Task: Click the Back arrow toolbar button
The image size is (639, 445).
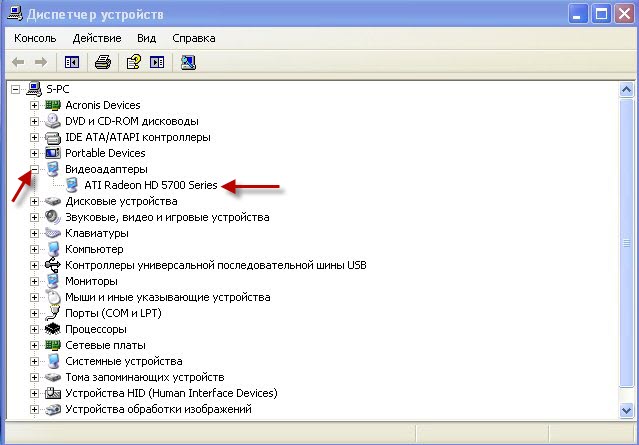Action: click(18, 62)
